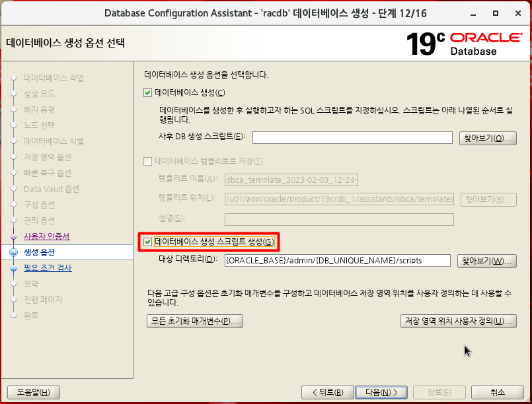Image resolution: width=532 pixels, height=404 pixels.
Task: Click the 관리 옵션 step in sidebar
Action: [x=40, y=220]
